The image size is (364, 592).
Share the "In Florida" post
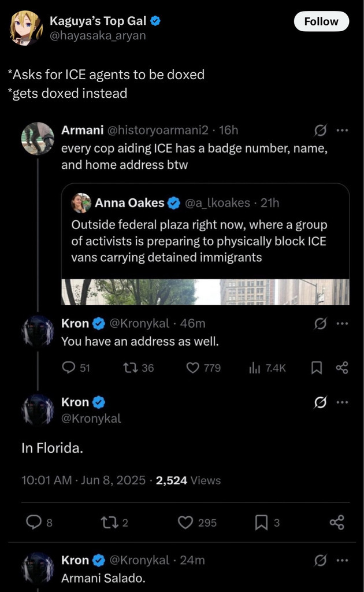(337, 523)
